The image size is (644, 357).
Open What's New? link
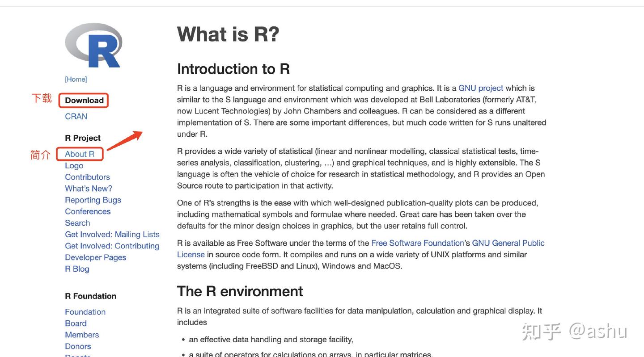tap(88, 188)
